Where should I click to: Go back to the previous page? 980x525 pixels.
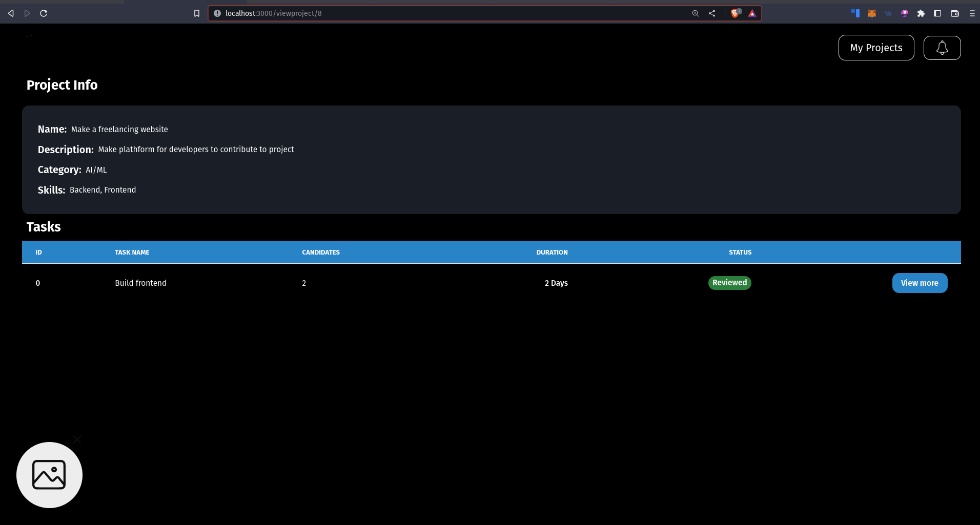[11, 13]
